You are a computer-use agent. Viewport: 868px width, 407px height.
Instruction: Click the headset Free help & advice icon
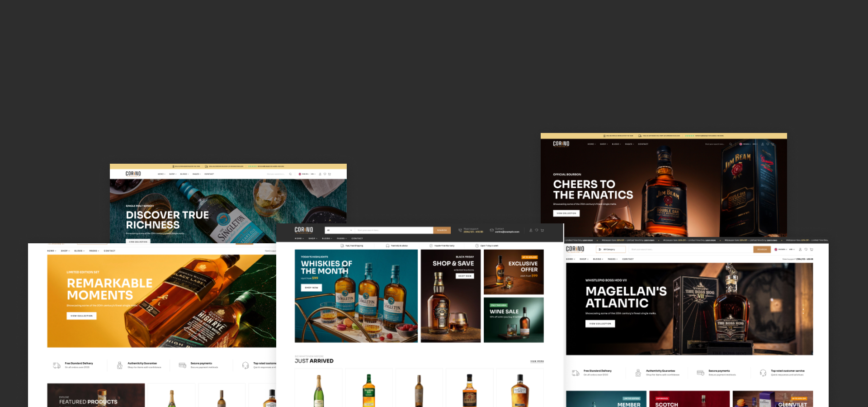pyautogui.click(x=387, y=246)
